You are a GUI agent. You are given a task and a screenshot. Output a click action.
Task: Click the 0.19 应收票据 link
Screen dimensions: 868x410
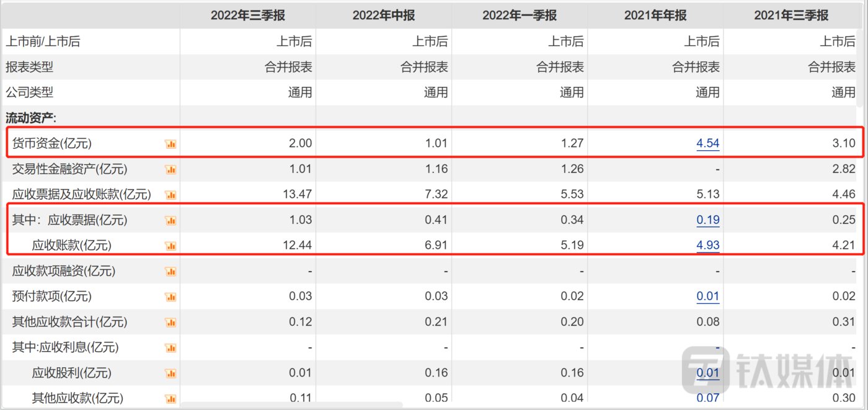707,220
